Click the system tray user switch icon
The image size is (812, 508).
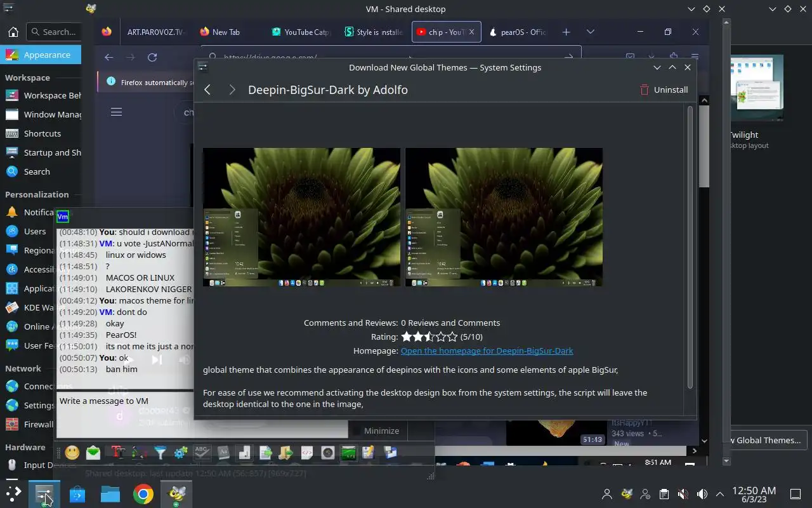point(607,494)
